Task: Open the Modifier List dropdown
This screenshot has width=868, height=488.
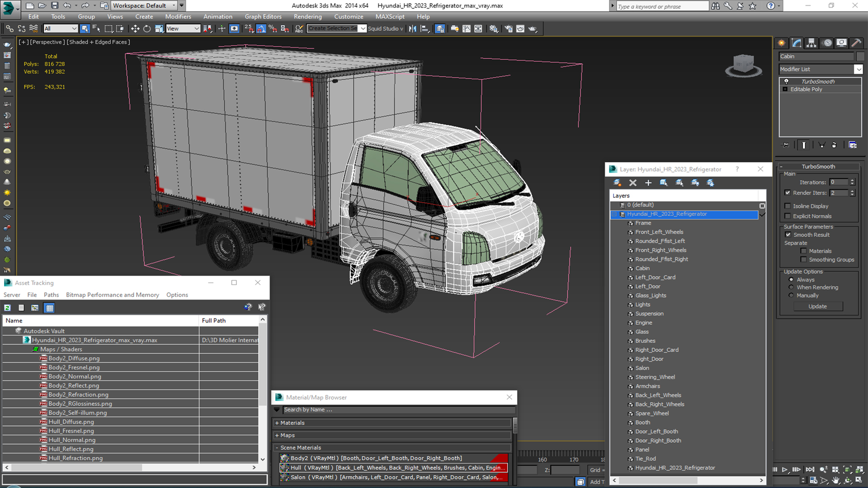Action: pos(858,69)
